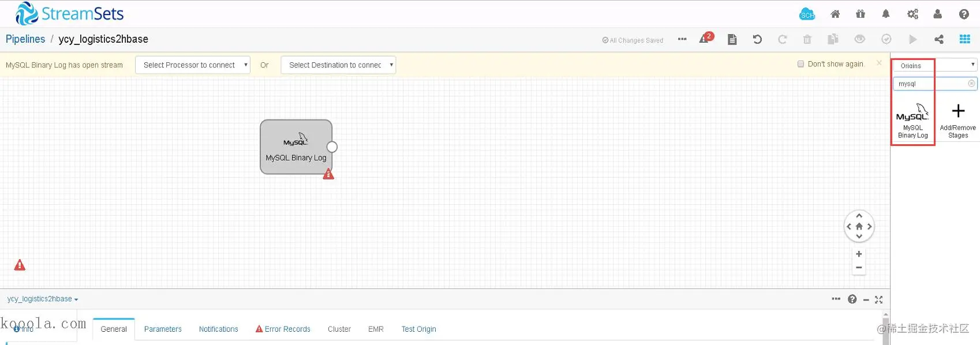The width and height of the screenshot is (980, 345).
Task: Preview the pipeline with eye icon
Action: tap(860, 39)
